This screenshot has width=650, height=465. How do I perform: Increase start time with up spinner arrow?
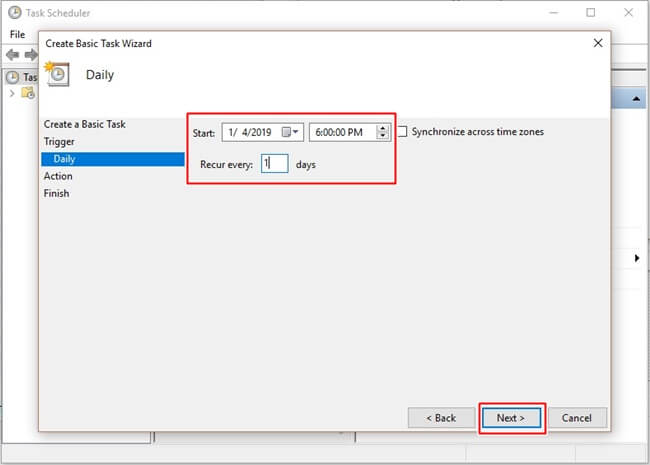click(x=383, y=128)
